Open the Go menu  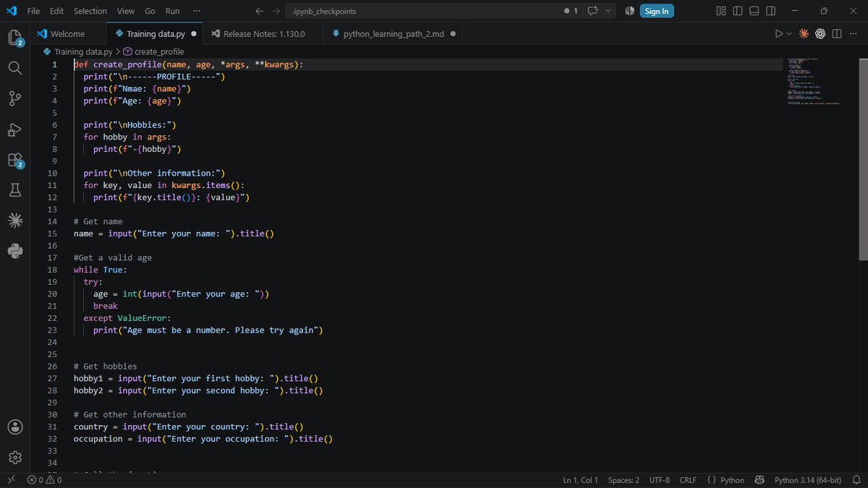click(150, 11)
